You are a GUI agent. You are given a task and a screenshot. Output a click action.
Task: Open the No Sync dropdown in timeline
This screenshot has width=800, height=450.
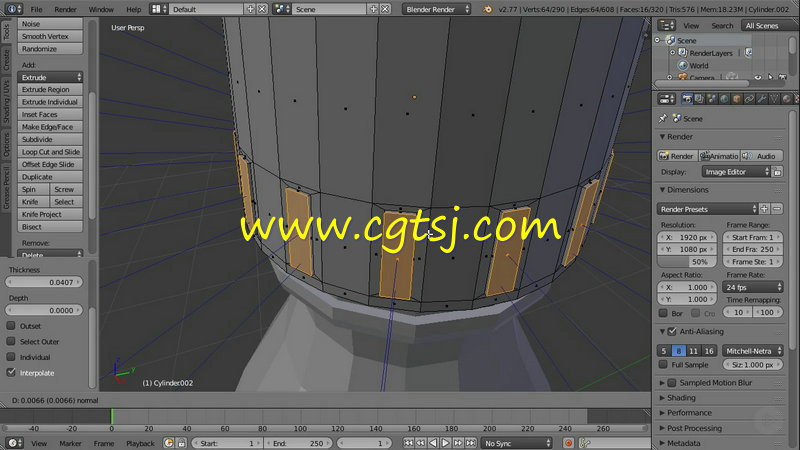click(516, 443)
